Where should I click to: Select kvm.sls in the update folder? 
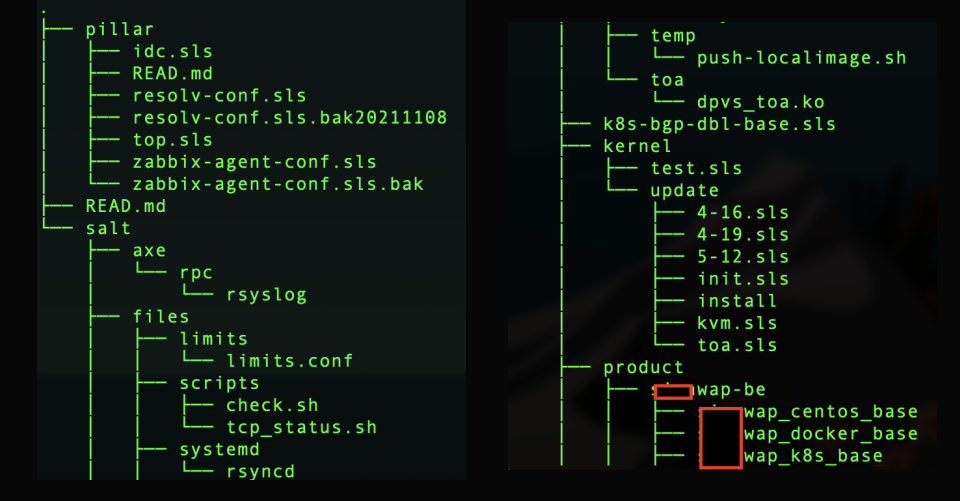tap(737, 323)
